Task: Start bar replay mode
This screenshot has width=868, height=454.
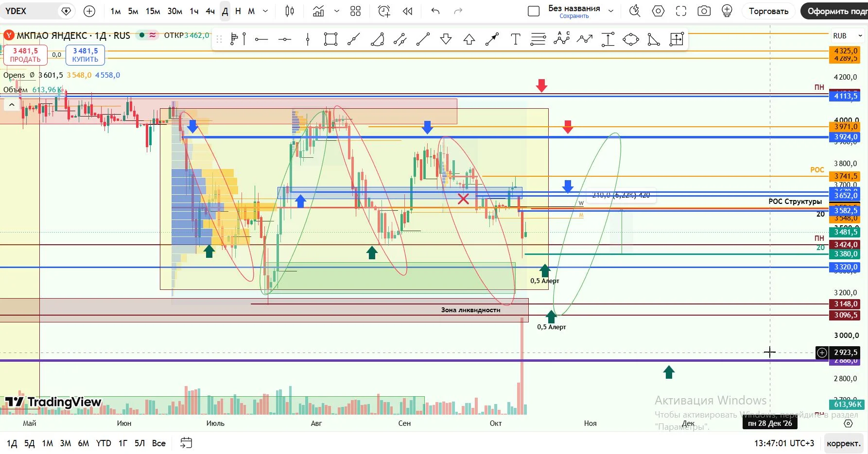Action: (407, 11)
